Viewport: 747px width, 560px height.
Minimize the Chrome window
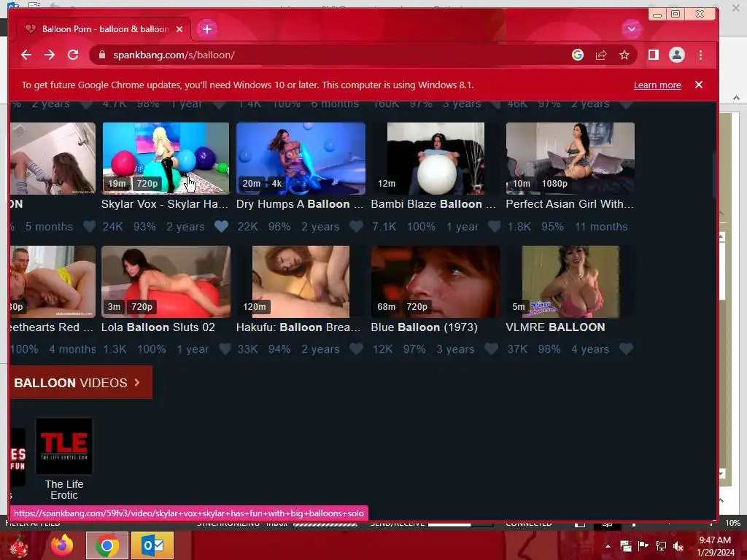(x=657, y=15)
